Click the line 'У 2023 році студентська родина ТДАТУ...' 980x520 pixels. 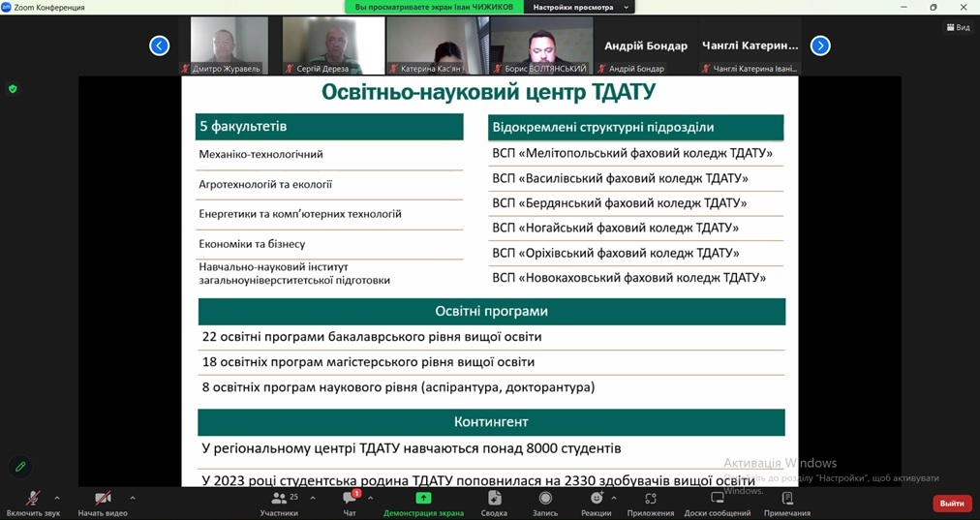(478, 480)
